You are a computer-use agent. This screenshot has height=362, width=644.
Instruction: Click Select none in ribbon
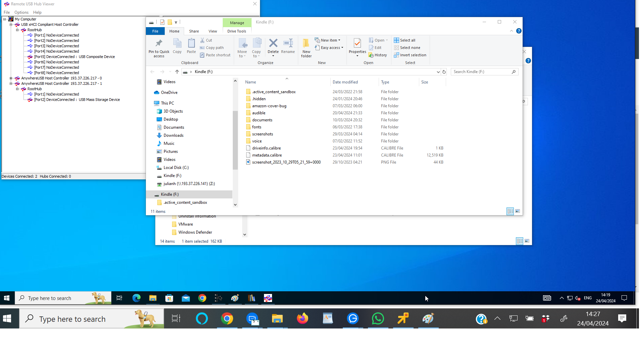(x=407, y=48)
